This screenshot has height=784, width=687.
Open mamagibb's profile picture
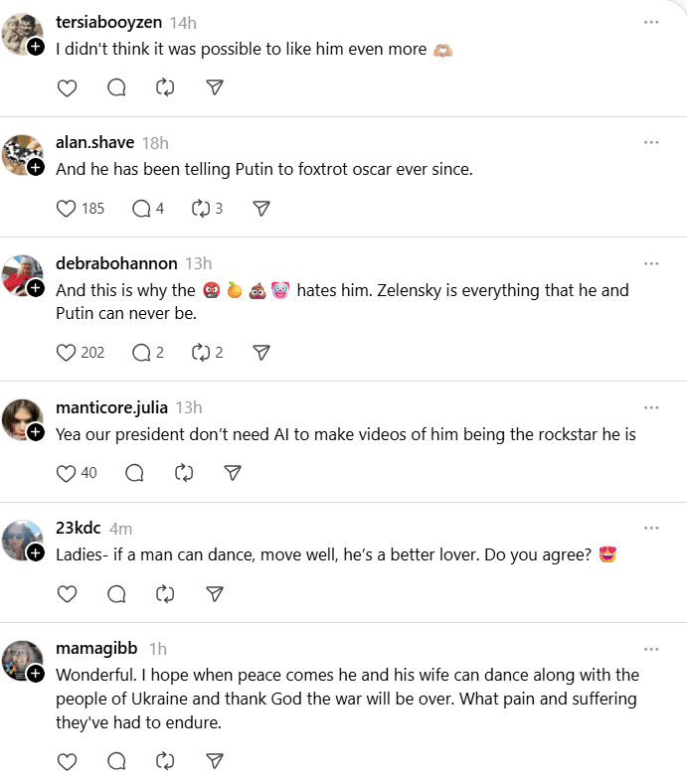coord(22,661)
